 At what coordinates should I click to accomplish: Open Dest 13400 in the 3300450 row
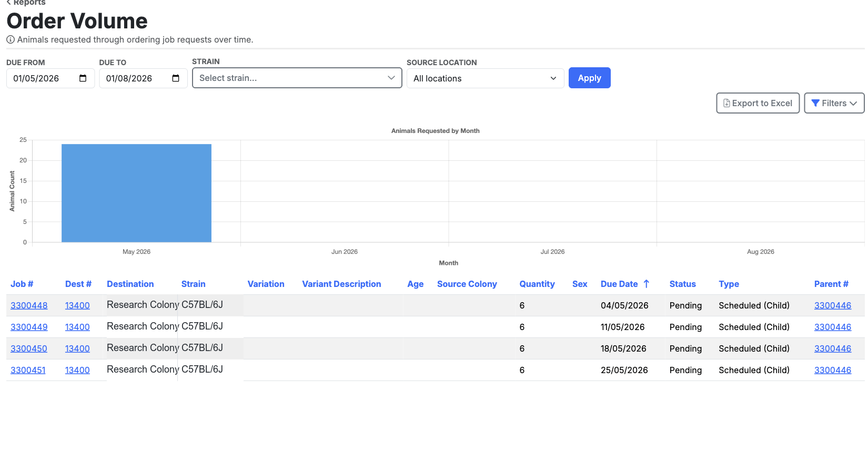point(77,348)
